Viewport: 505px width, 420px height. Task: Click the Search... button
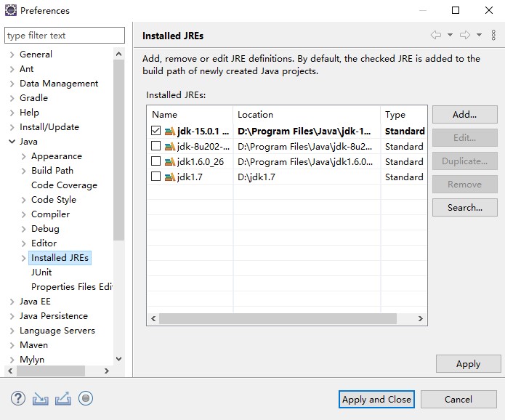coord(465,207)
